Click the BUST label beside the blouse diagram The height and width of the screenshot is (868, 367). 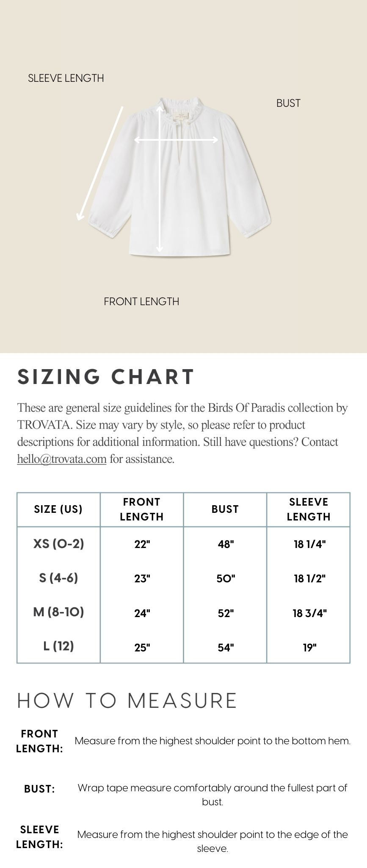(288, 103)
